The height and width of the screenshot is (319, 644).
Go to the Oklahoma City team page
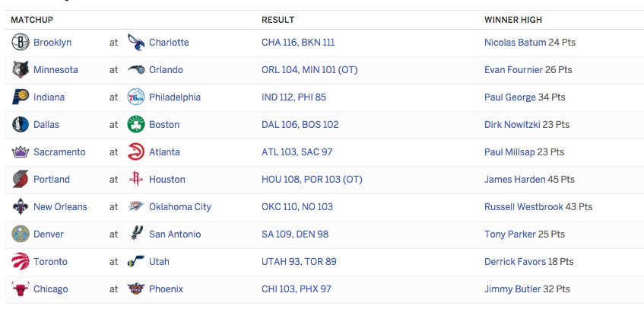(x=180, y=207)
